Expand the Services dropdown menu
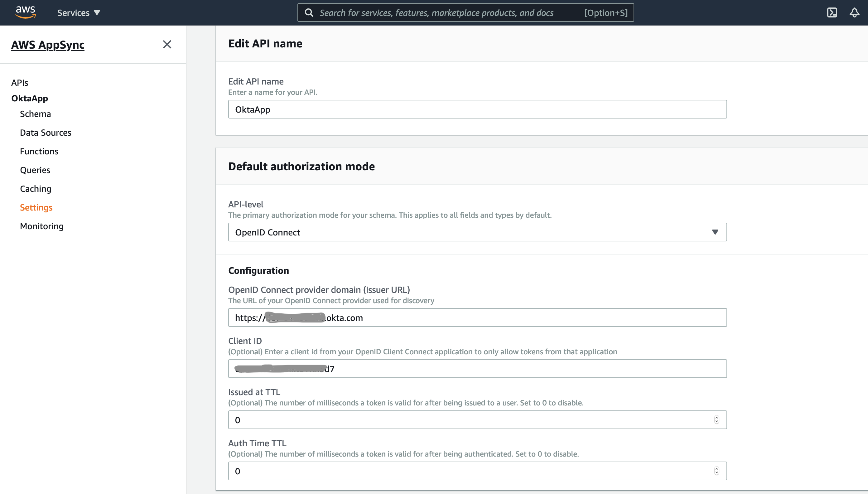This screenshot has width=868, height=494. pos(78,12)
